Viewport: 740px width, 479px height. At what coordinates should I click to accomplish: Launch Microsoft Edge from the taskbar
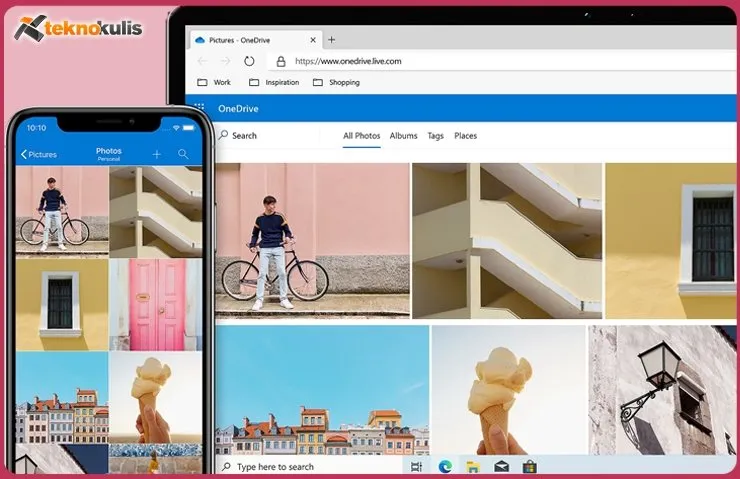pyautogui.click(x=445, y=467)
